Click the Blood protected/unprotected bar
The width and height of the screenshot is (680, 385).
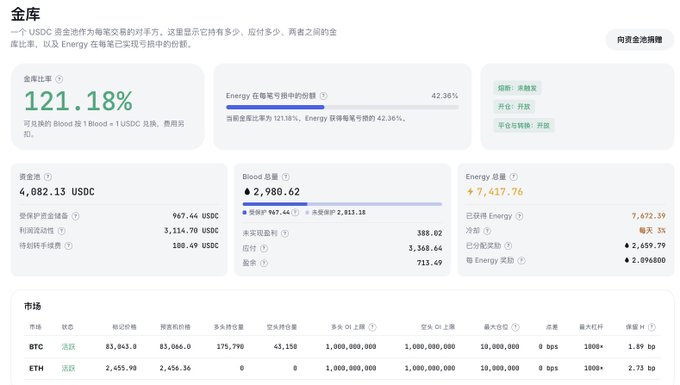pyautogui.click(x=342, y=204)
